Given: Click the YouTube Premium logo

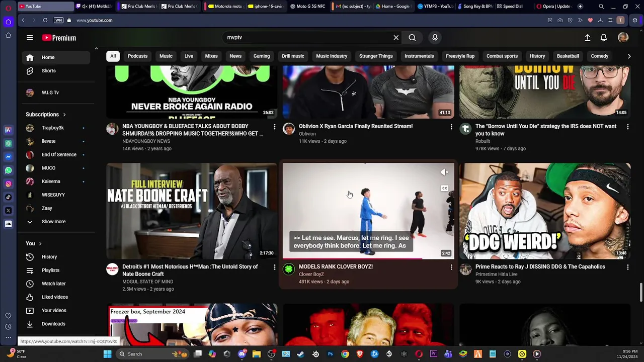Looking at the screenshot, I should (59, 38).
